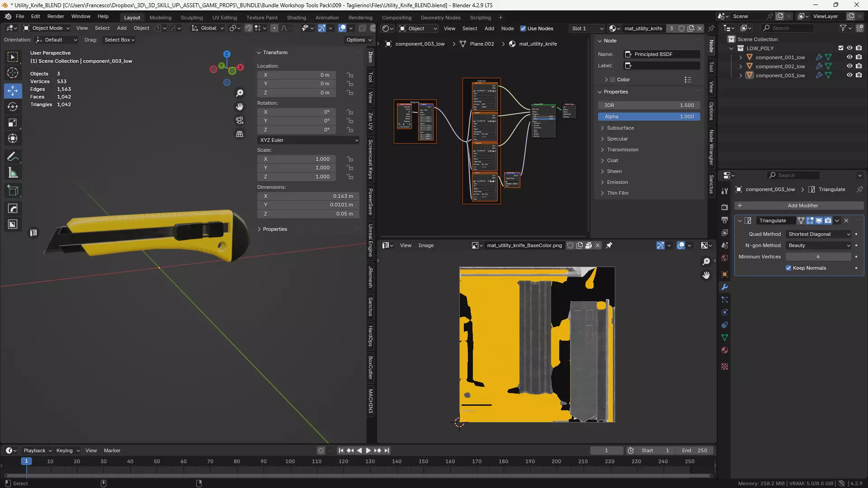The width and height of the screenshot is (868, 488).
Task: Pin the mat_utility_knife_BaseColor image
Action: [609, 245]
